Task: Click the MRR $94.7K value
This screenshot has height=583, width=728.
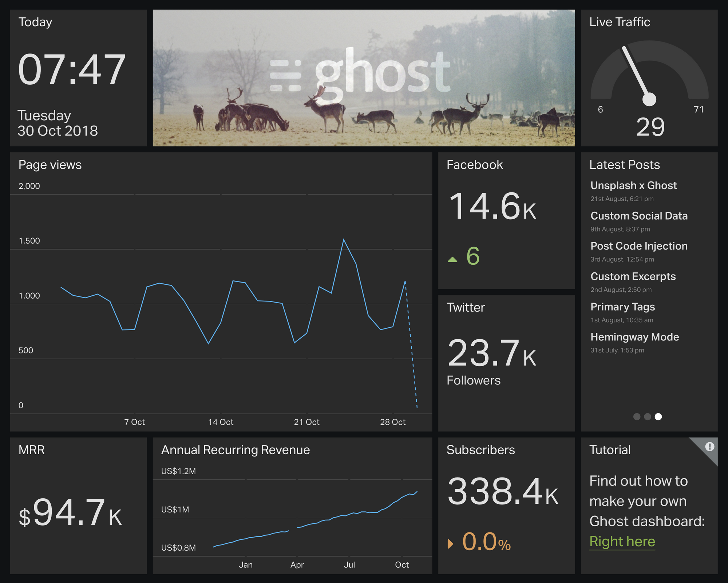Action: (70, 513)
